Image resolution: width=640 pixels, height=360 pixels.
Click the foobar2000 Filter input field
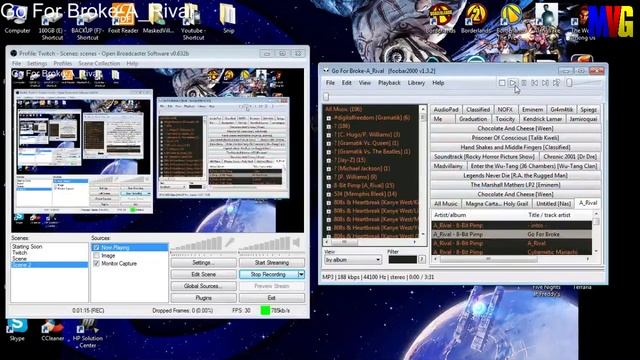pyautogui.click(x=402, y=259)
